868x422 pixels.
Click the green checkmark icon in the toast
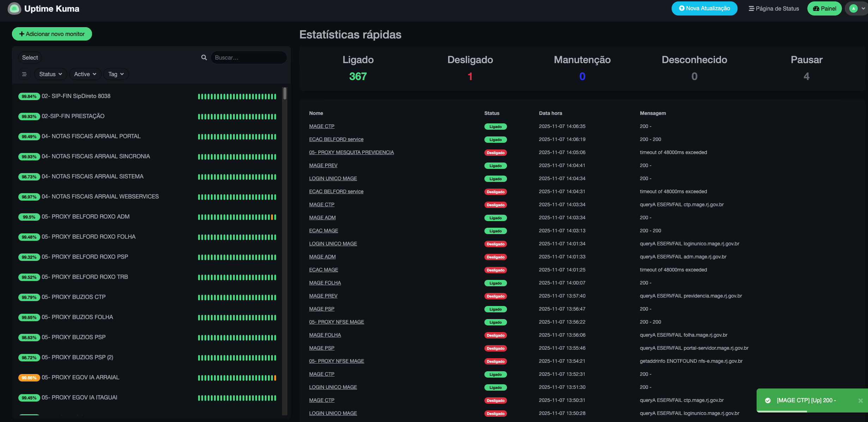768,400
